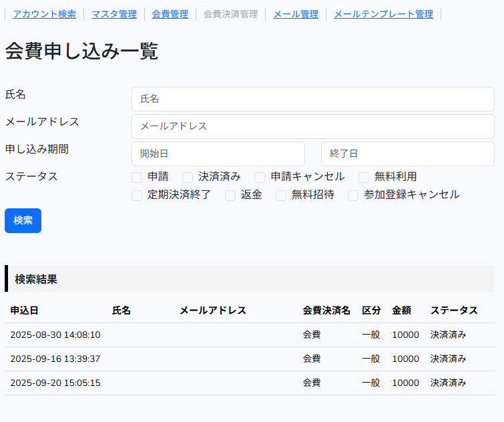Click the 開始日 date field
The image size is (504, 422).
(218, 154)
